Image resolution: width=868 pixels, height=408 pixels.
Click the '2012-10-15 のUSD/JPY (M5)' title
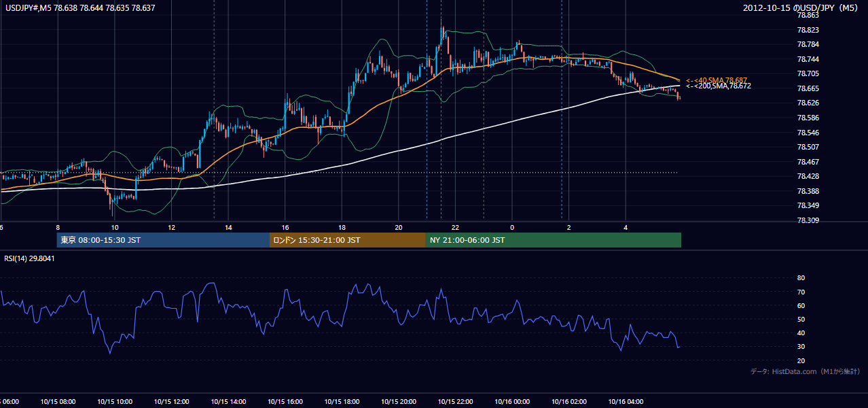click(x=801, y=8)
